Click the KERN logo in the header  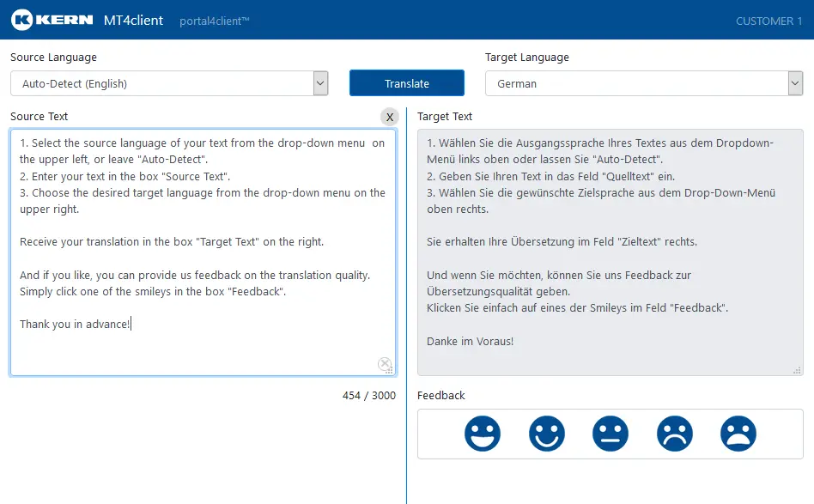(x=53, y=19)
